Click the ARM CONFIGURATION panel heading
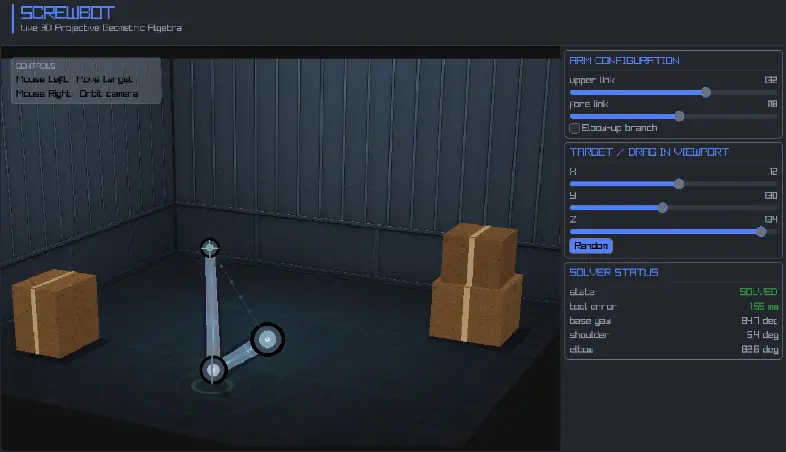This screenshot has width=786, height=452. click(624, 61)
